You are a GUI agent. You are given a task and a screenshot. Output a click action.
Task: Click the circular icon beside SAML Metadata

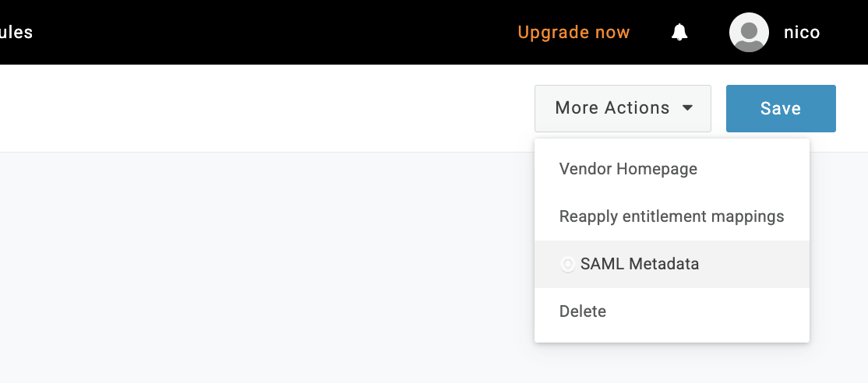coord(568,265)
